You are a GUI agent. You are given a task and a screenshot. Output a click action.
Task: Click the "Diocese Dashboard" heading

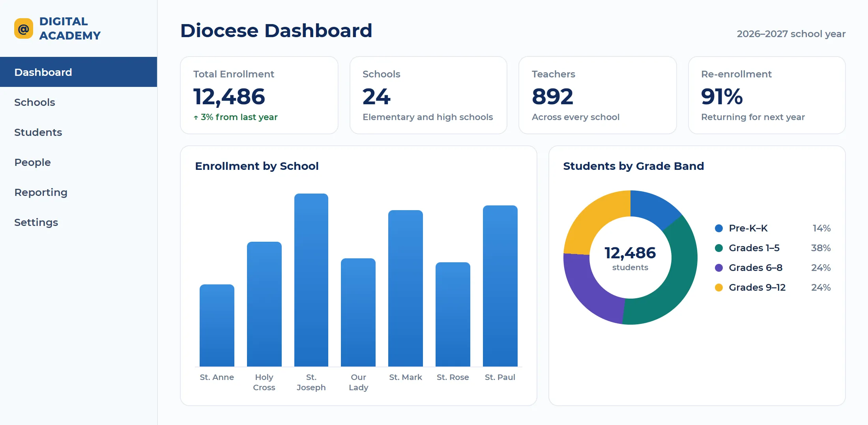tap(276, 30)
